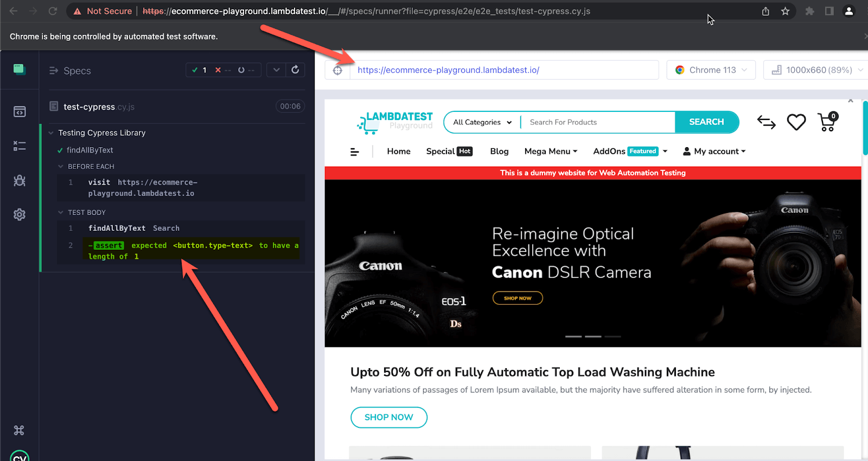The width and height of the screenshot is (868, 461).
Task: Open the All Categories dropdown
Action: point(482,122)
